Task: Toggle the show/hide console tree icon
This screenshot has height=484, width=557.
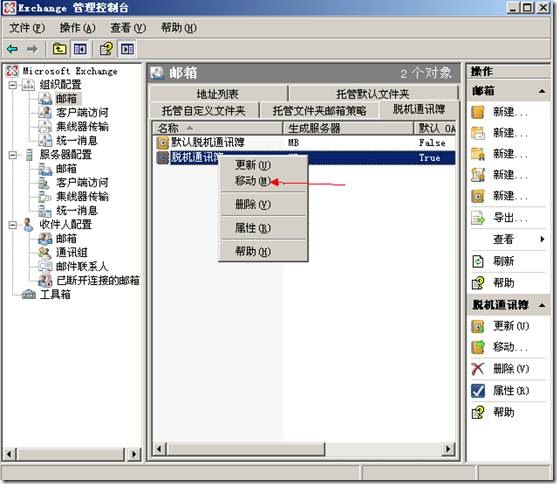Action: tap(80, 49)
